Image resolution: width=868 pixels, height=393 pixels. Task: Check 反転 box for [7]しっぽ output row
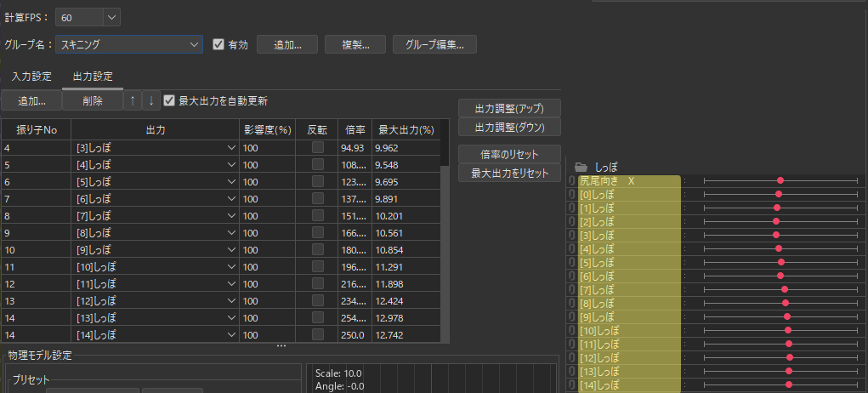[317, 215]
